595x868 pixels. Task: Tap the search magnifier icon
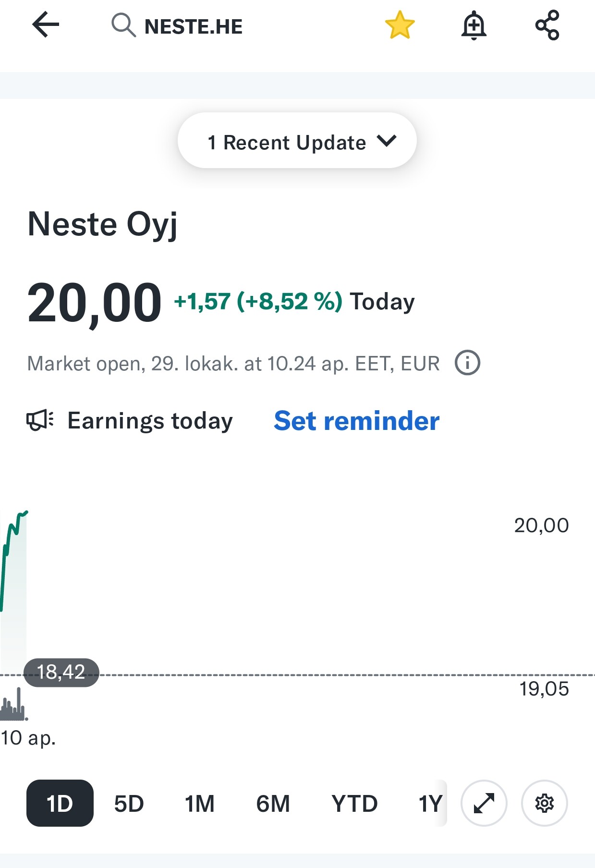click(x=123, y=25)
